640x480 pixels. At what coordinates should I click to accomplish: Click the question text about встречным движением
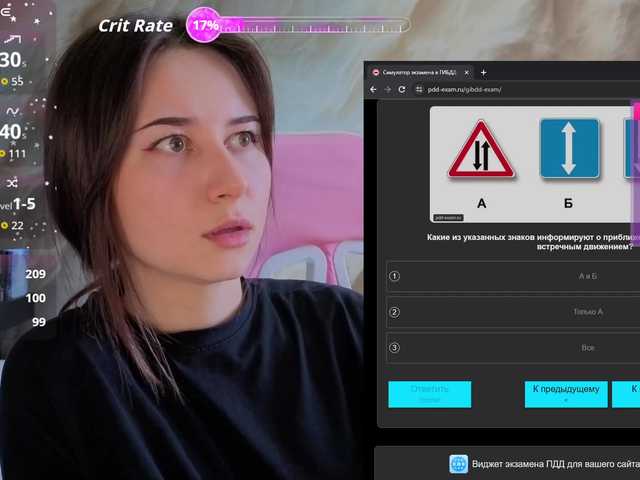(x=533, y=242)
